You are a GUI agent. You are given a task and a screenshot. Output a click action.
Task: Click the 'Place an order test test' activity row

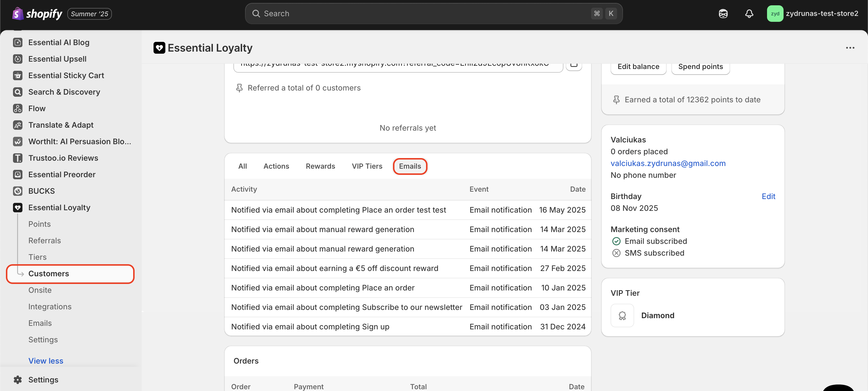[x=408, y=210]
